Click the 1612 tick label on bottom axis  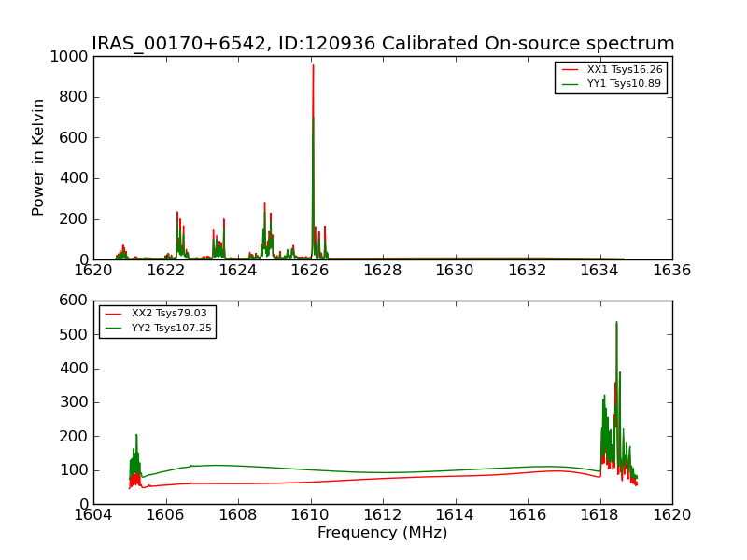point(383,515)
